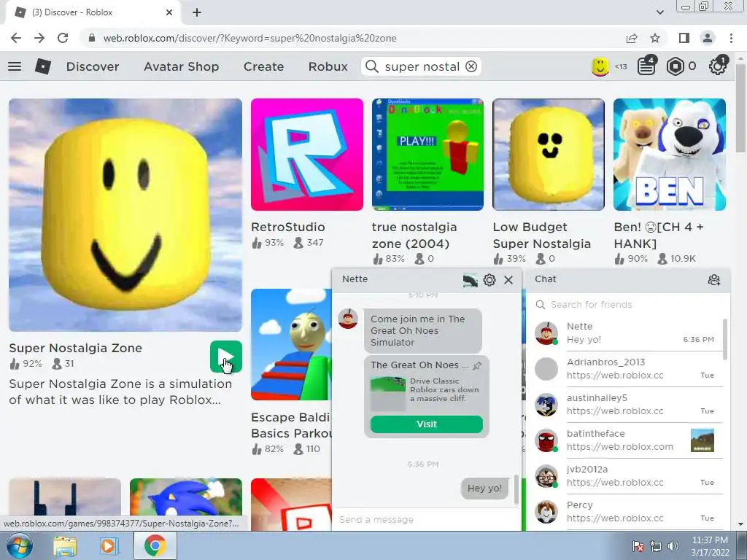Open Nette conversation in chat list
This screenshot has width=747, height=560.
click(625, 333)
